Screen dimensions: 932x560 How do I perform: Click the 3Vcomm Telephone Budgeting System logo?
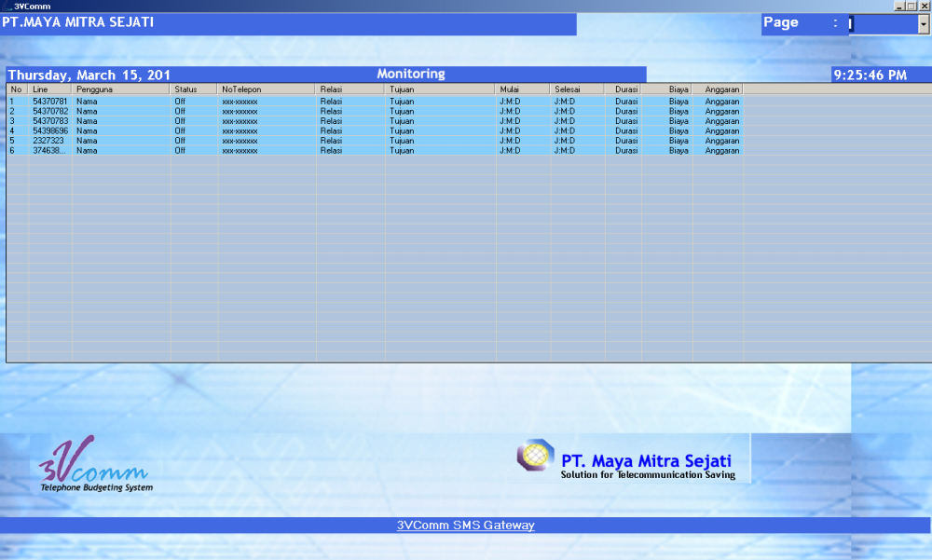point(95,464)
